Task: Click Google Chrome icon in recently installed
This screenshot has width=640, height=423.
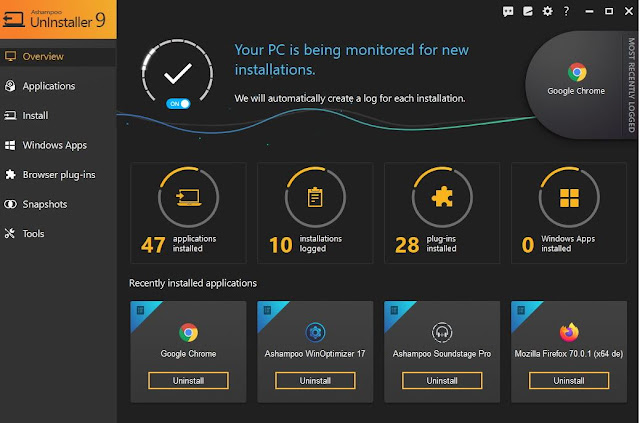Action: tap(188, 332)
